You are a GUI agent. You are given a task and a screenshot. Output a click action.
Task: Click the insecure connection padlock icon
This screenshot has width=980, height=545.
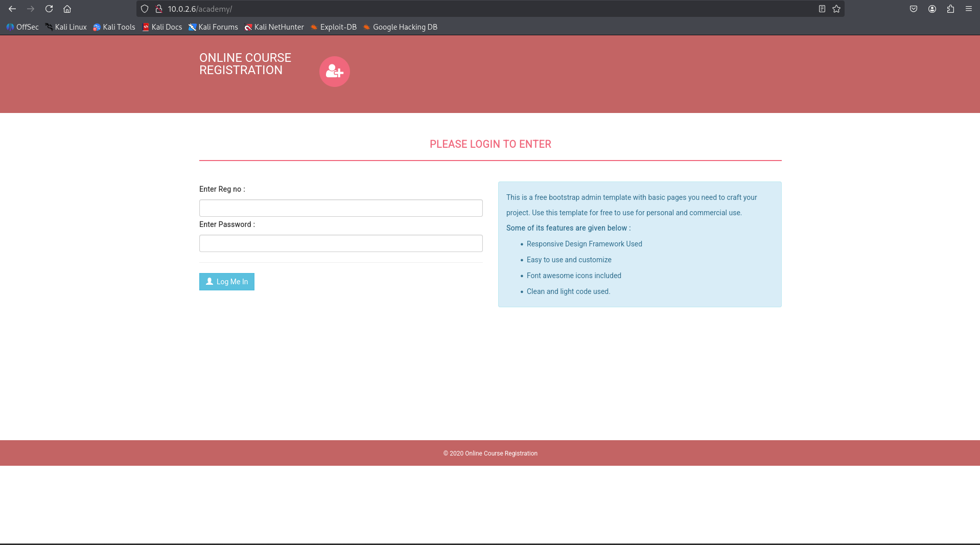(x=159, y=9)
